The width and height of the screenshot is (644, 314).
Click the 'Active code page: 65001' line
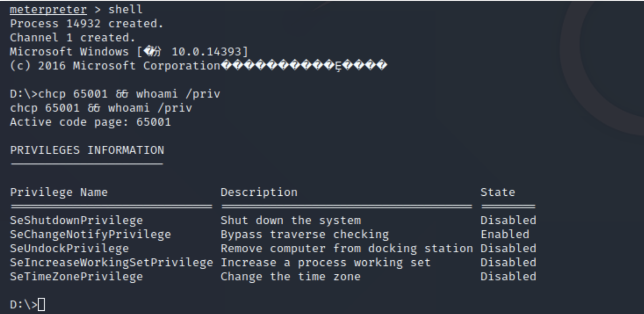(x=90, y=122)
